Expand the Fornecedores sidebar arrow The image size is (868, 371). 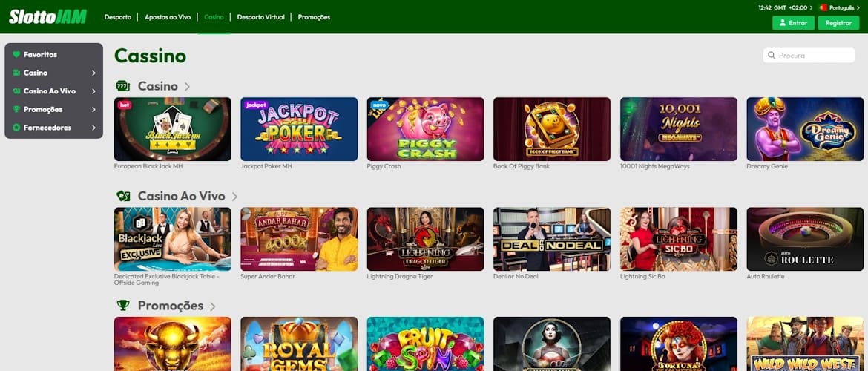(93, 128)
